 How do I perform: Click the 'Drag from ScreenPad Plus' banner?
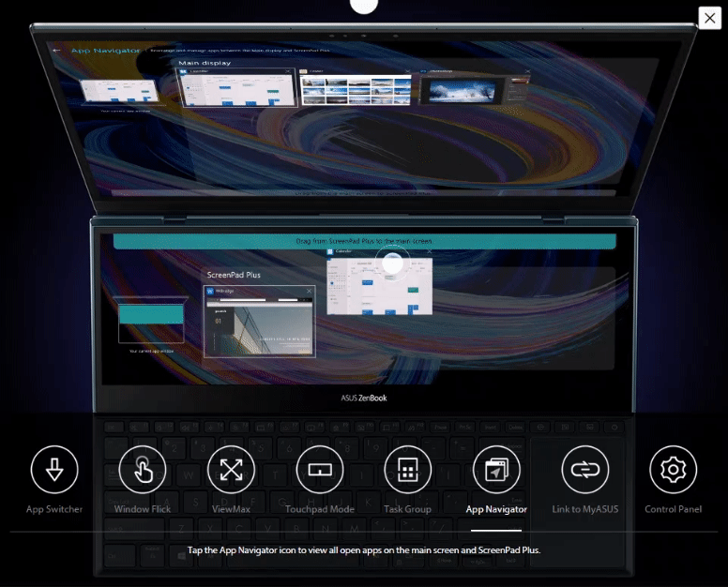point(364,241)
